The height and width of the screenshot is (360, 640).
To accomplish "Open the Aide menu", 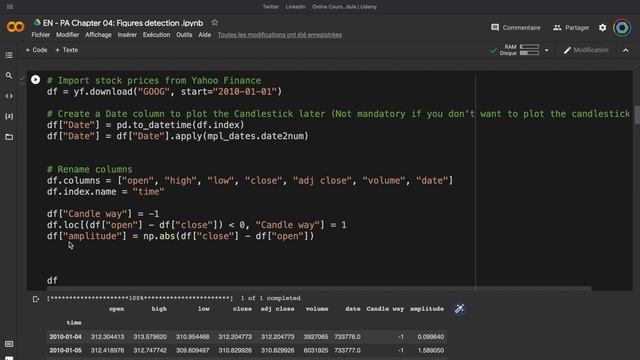I will pyautogui.click(x=204, y=35).
